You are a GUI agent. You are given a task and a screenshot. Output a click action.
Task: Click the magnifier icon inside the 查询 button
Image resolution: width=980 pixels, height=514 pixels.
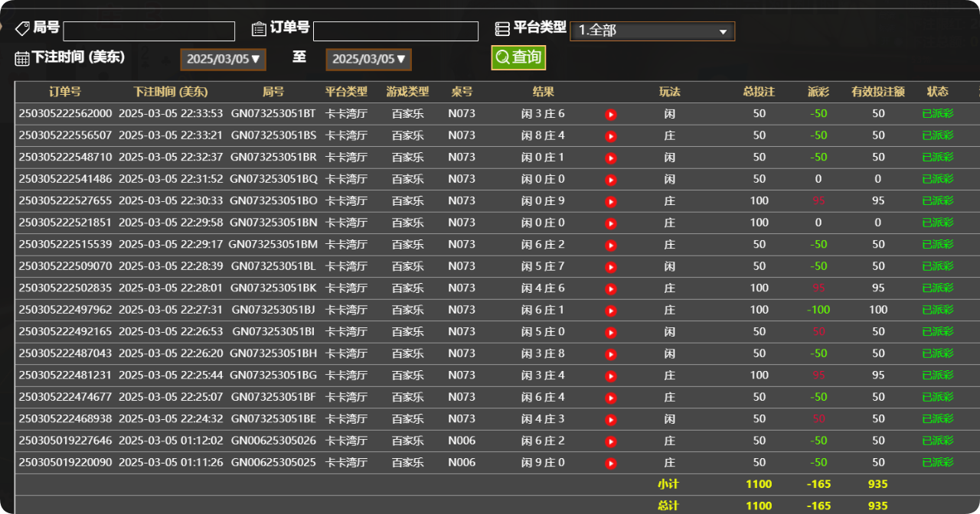(x=502, y=57)
